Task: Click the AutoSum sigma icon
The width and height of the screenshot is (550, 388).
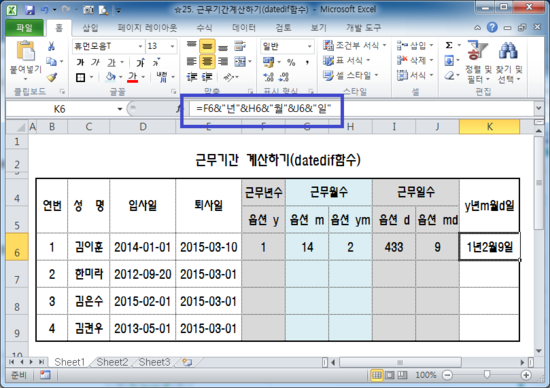Action: pyautogui.click(x=449, y=45)
